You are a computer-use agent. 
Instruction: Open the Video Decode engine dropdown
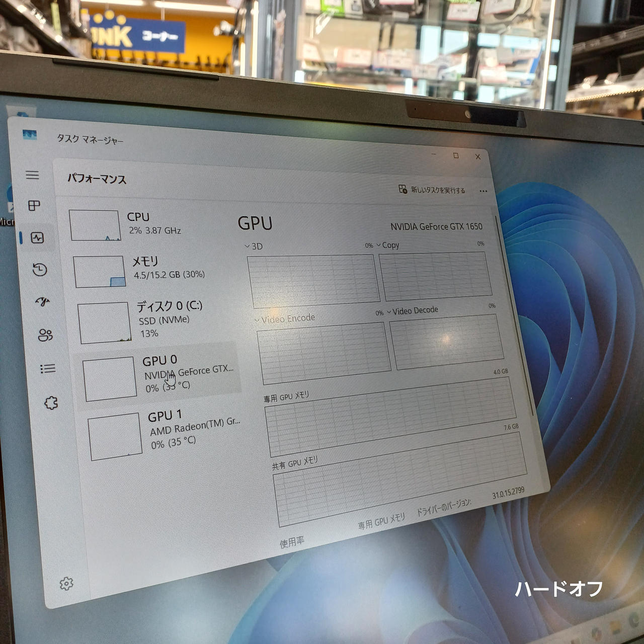(412, 310)
